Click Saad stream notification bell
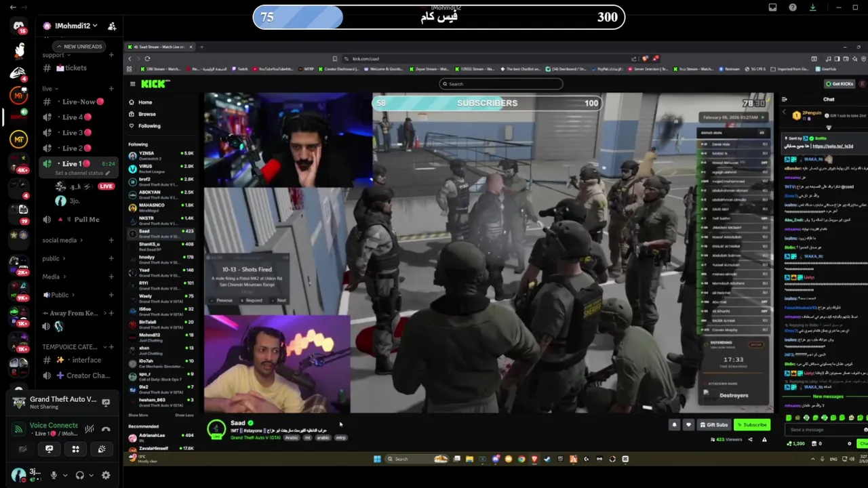The image size is (868, 488). (x=674, y=425)
